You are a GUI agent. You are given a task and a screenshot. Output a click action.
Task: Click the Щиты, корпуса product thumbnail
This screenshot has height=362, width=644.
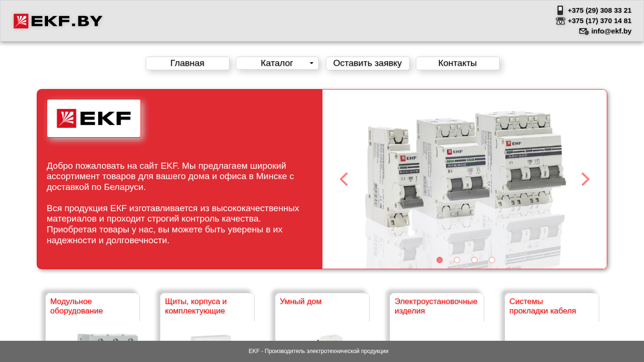click(211, 337)
